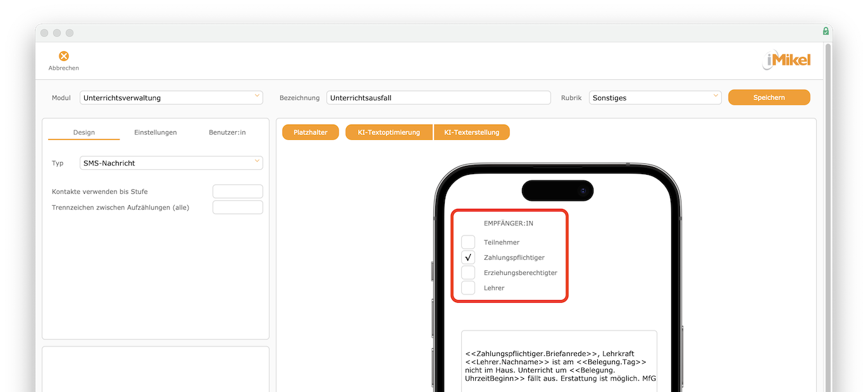Click the <<Zahlungspflichtiger.Briefanrede>> placeholder text
Screen dimensions: 868x392
(531, 353)
